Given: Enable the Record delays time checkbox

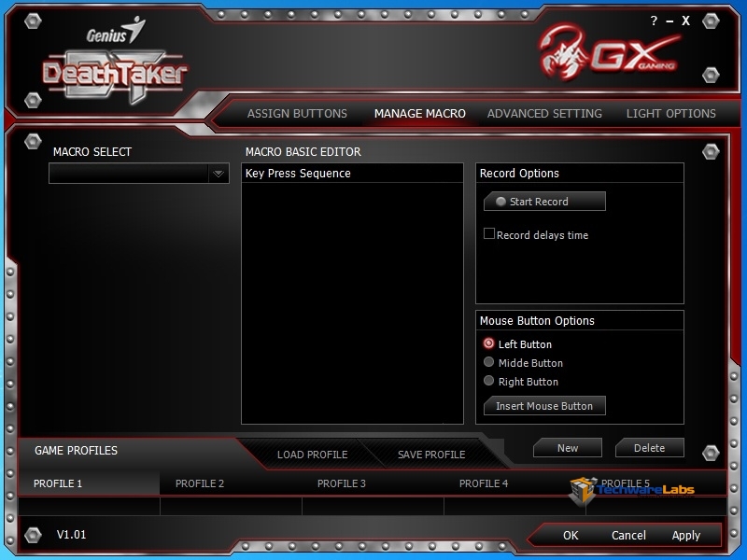Looking at the screenshot, I should click(x=488, y=234).
